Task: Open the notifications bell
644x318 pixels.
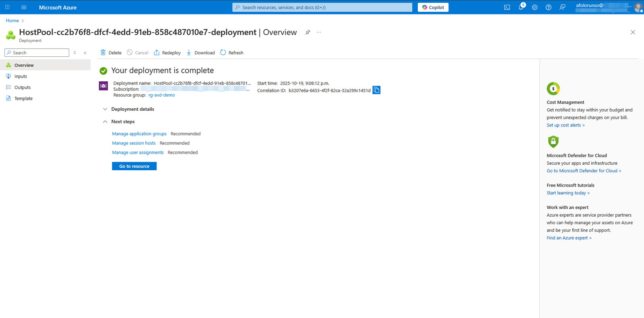Action: [521, 7]
